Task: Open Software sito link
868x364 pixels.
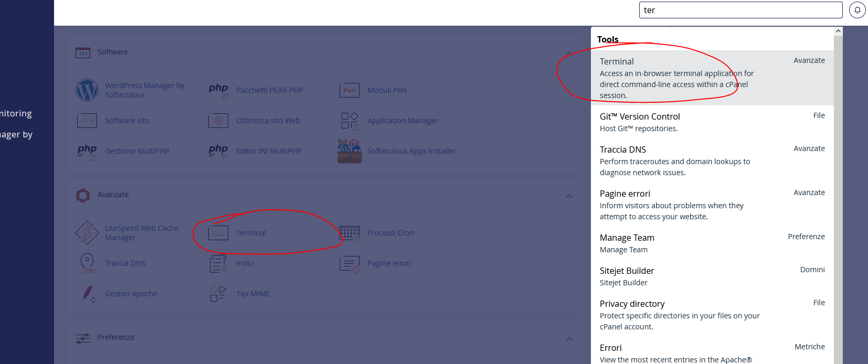Action: click(127, 121)
